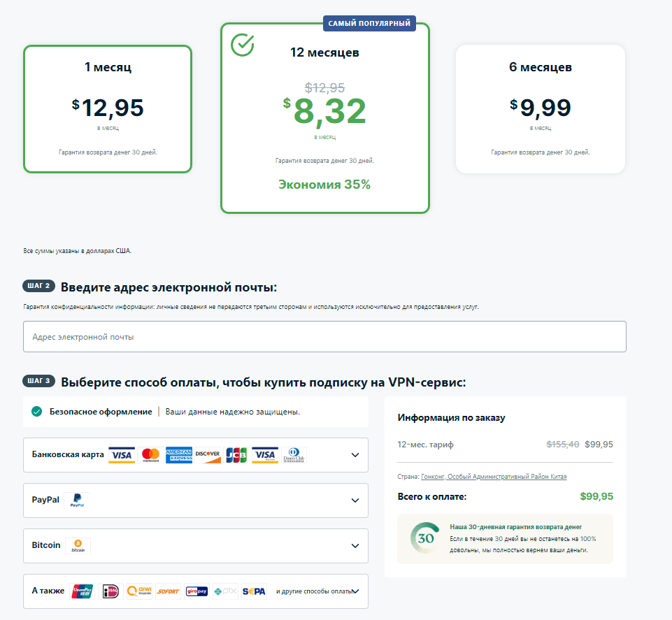
Task: Click the PayPal logo icon
Action: click(x=77, y=500)
